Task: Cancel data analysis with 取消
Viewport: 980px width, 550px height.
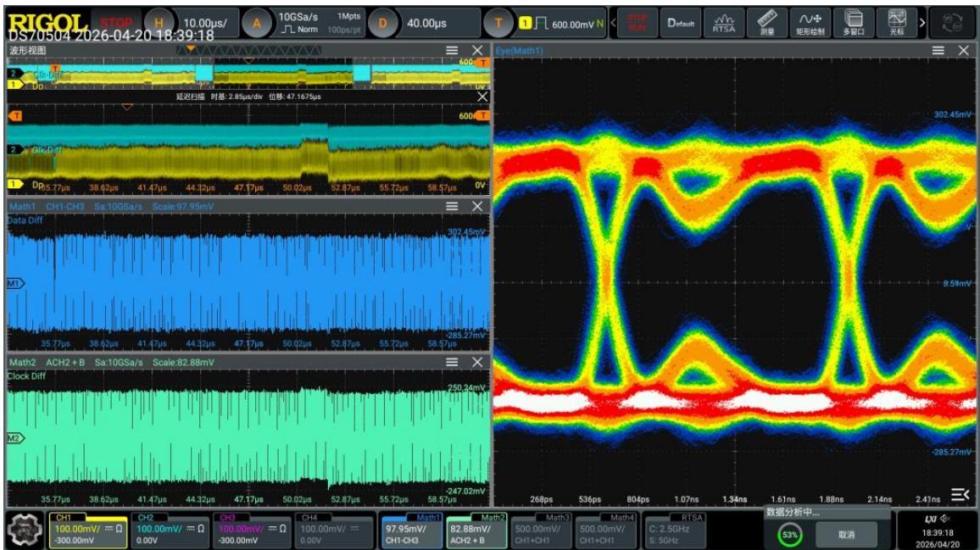Action: tap(847, 535)
